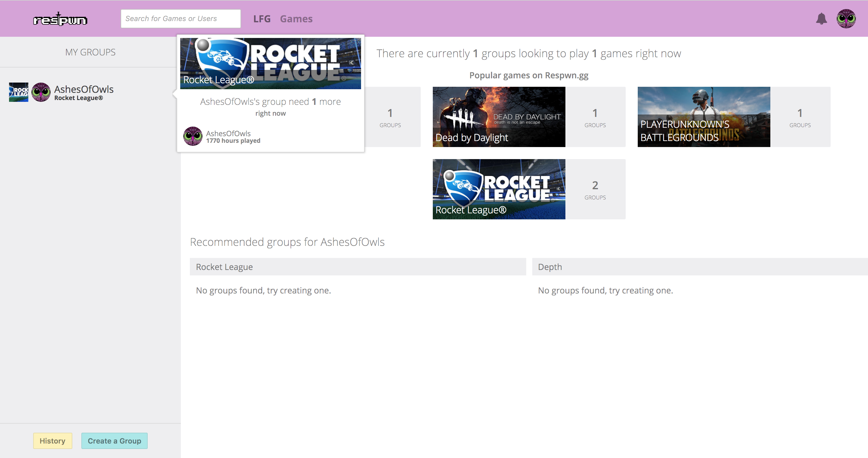Image resolution: width=868 pixels, height=458 pixels.
Task: Open the notifications bell
Action: tap(821, 19)
